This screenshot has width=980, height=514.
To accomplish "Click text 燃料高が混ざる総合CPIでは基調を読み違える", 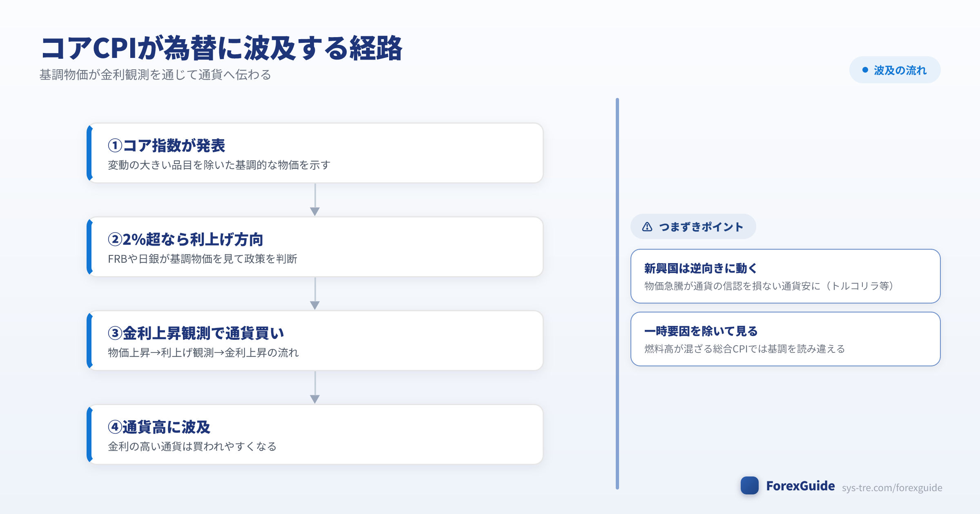I will pyautogui.click(x=744, y=349).
